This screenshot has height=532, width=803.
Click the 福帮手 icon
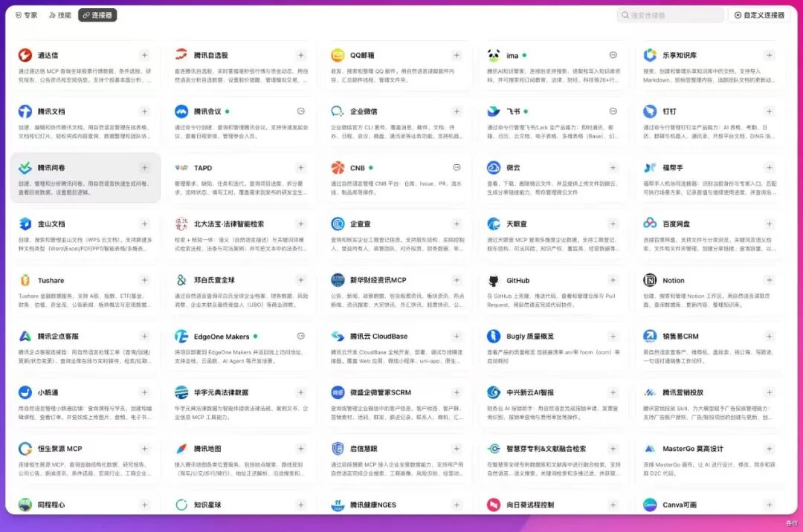[x=650, y=167]
